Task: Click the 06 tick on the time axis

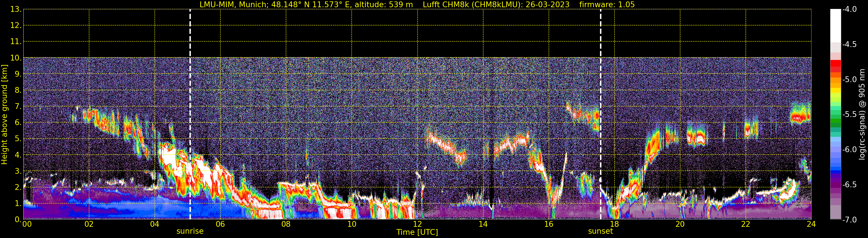Action: tap(220, 224)
